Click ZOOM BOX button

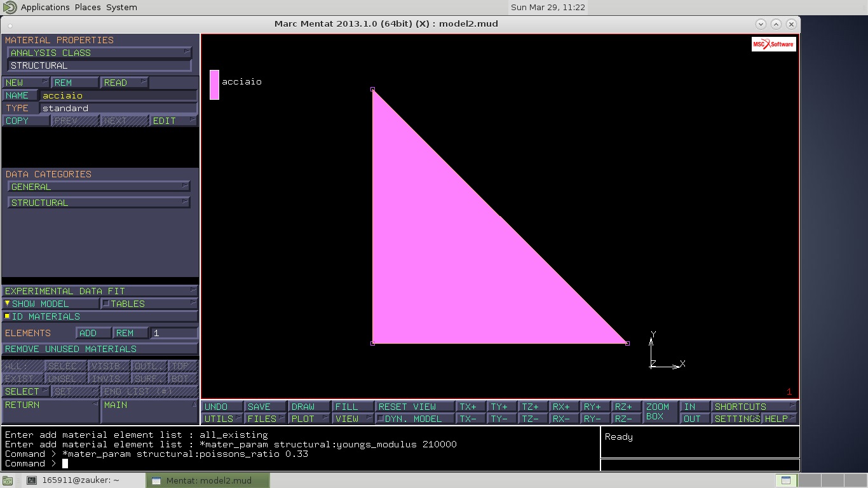click(661, 412)
